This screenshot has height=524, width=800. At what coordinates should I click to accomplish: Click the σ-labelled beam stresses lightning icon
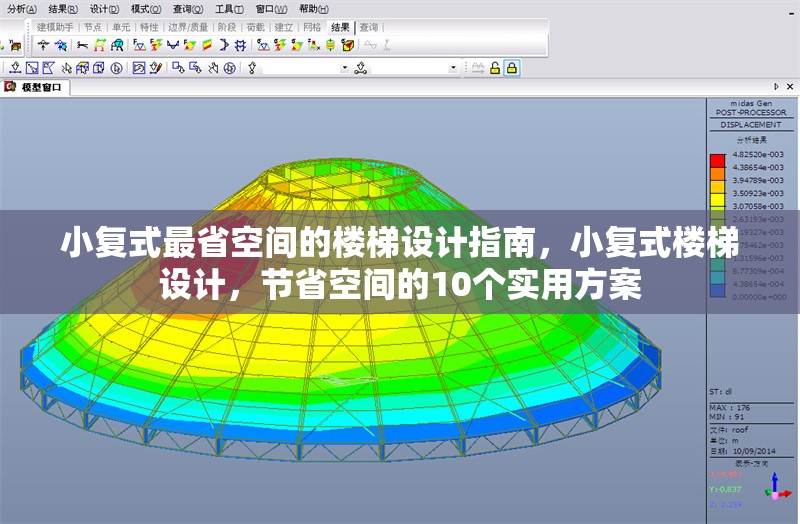280,45
